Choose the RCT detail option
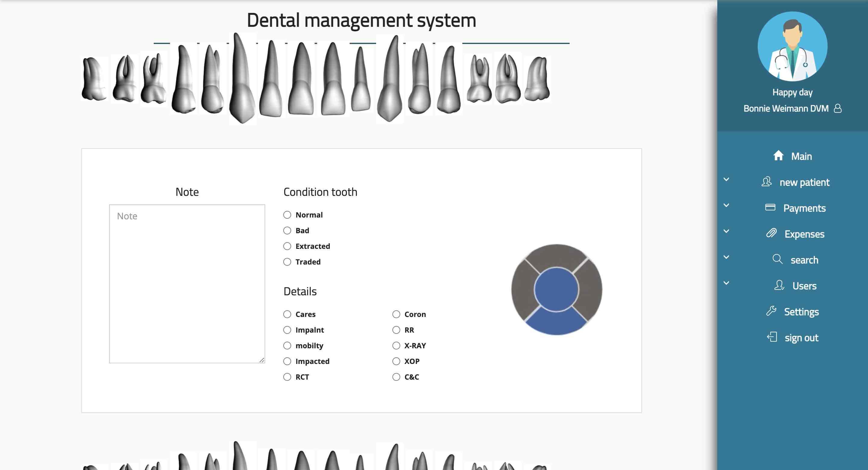The image size is (868, 470). pyautogui.click(x=287, y=377)
